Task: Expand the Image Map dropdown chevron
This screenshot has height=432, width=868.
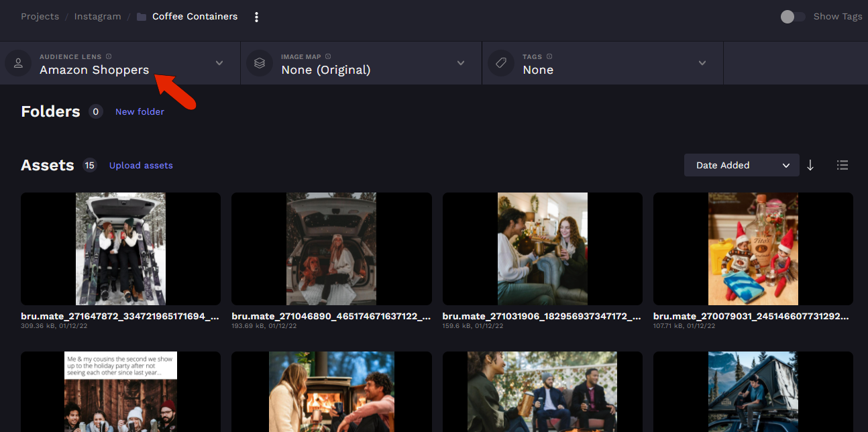Action: [461, 63]
